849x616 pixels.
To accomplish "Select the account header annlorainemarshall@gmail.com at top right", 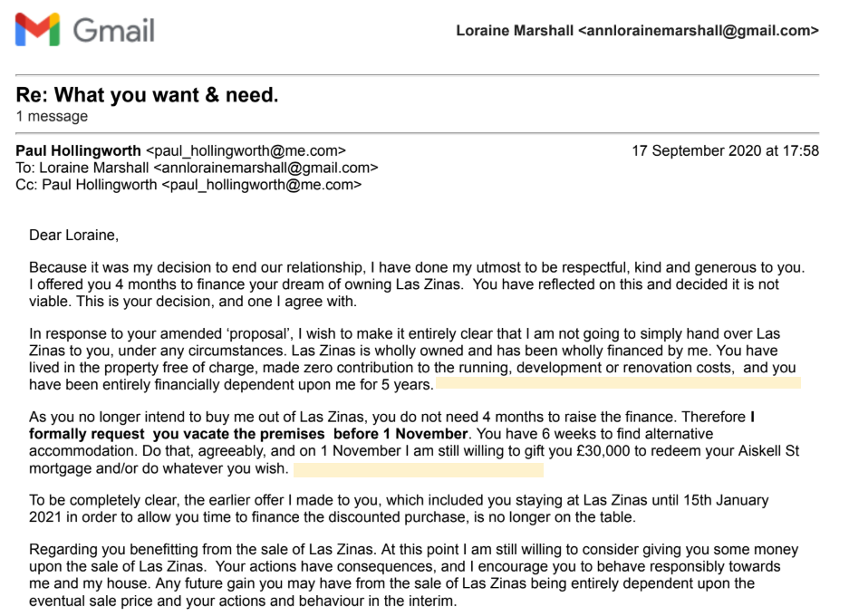I will [637, 31].
